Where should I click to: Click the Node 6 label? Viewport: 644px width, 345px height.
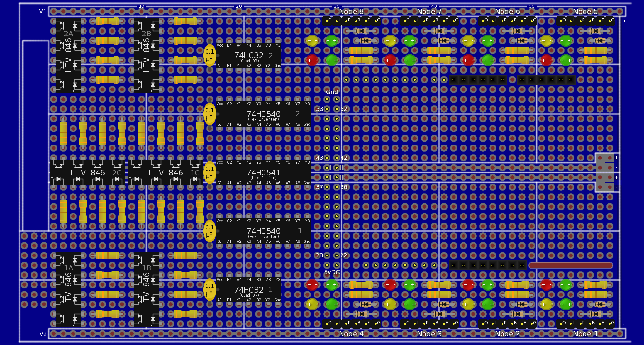click(507, 12)
